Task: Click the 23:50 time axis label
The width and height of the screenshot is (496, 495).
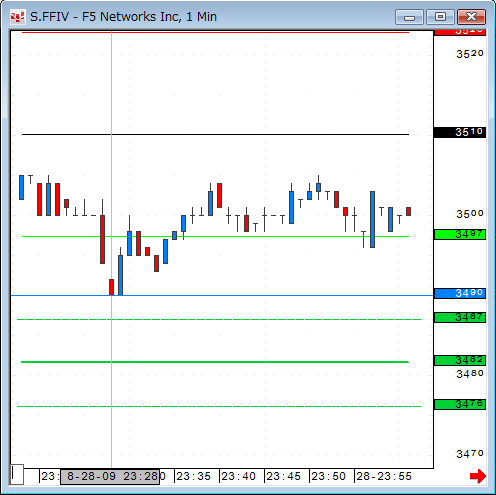Action: point(328,476)
